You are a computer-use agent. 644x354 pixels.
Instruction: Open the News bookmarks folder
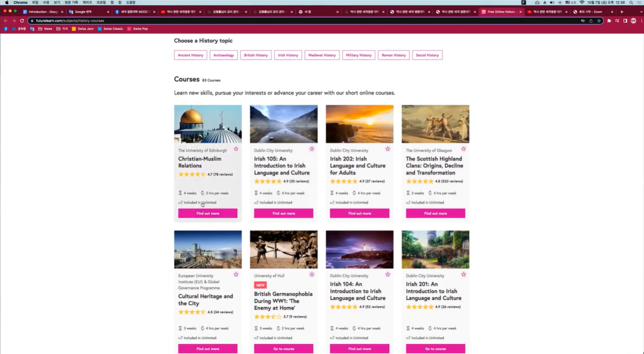[45, 29]
